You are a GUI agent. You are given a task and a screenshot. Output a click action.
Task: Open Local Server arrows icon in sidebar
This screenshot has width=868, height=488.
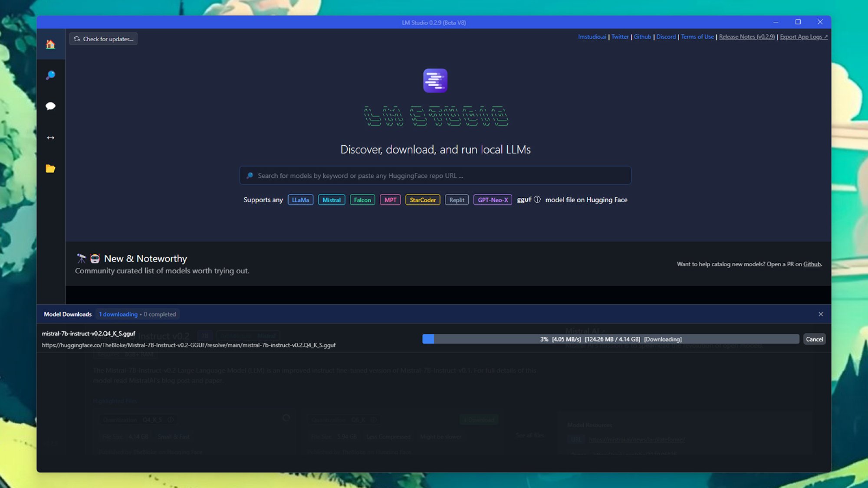(50, 138)
